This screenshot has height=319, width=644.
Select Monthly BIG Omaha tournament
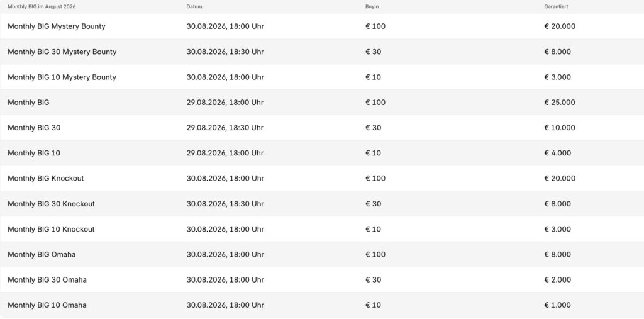[x=42, y=254]
